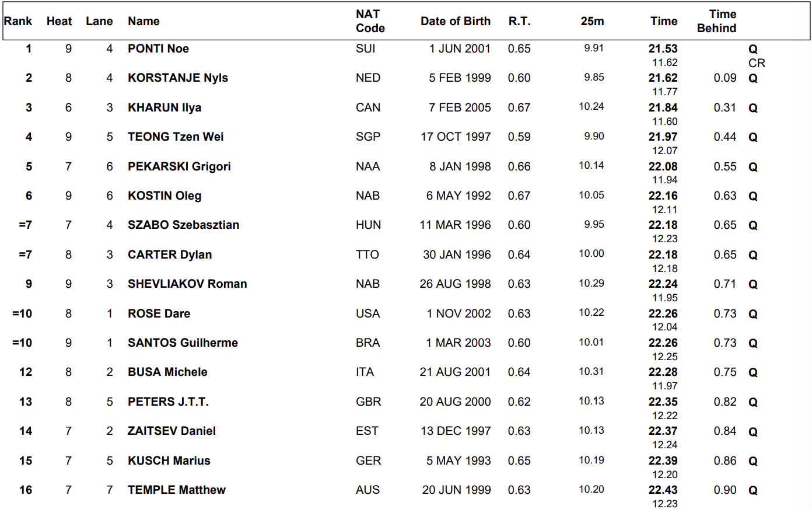
Task: Click the SGP nationality code
Action: [x=367, y=137]
